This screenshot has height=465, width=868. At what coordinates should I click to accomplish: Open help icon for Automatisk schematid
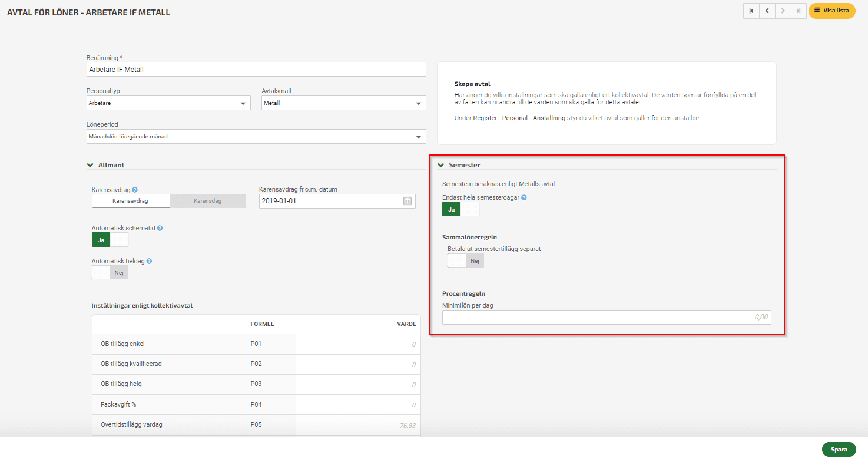coord(160,228)
